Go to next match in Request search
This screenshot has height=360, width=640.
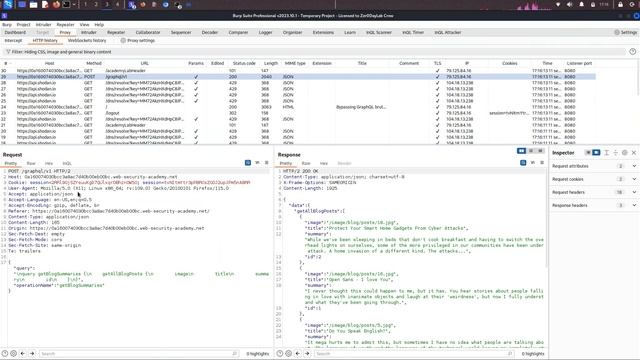tap(32, 353)
